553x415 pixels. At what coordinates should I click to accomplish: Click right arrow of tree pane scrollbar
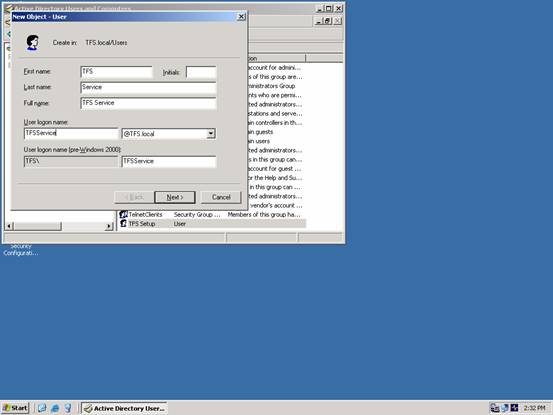point(109,226)
